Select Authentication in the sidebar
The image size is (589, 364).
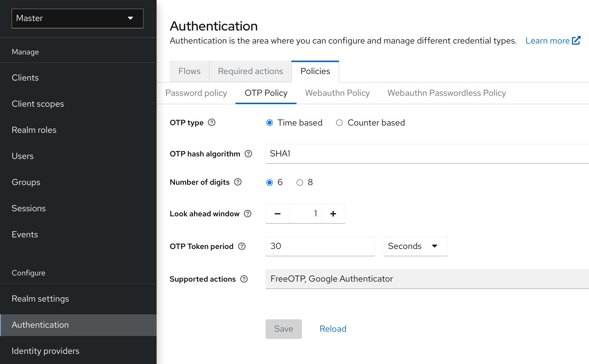[x=78, y=325]
